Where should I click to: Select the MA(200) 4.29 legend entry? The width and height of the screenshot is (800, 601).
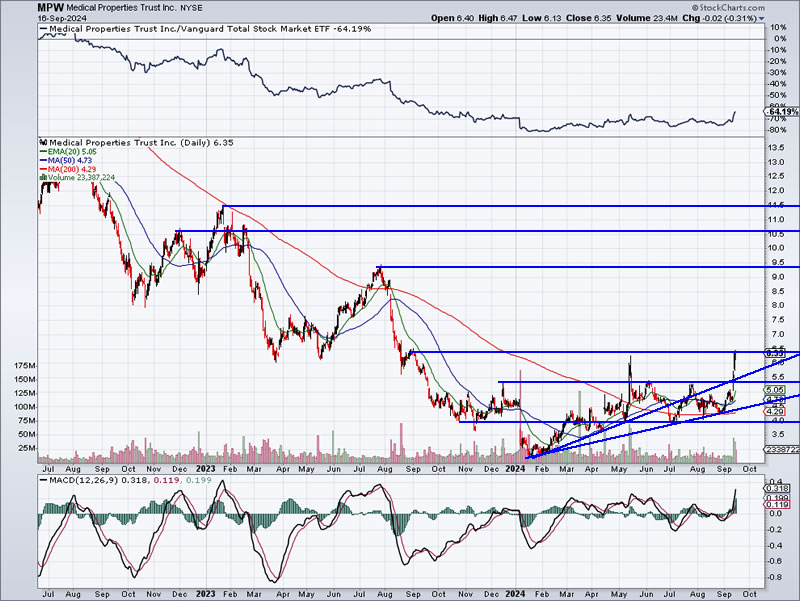coord(68,169)
